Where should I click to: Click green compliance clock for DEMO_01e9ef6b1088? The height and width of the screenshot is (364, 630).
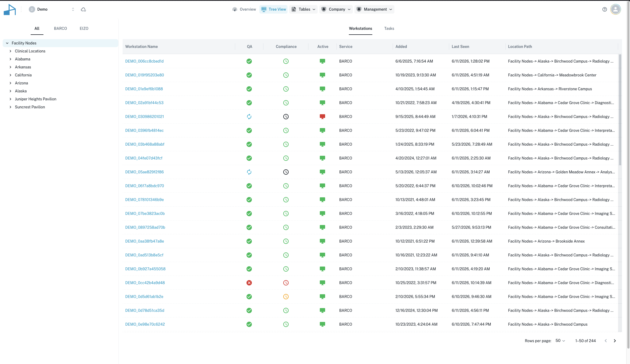tap(286, 89)
